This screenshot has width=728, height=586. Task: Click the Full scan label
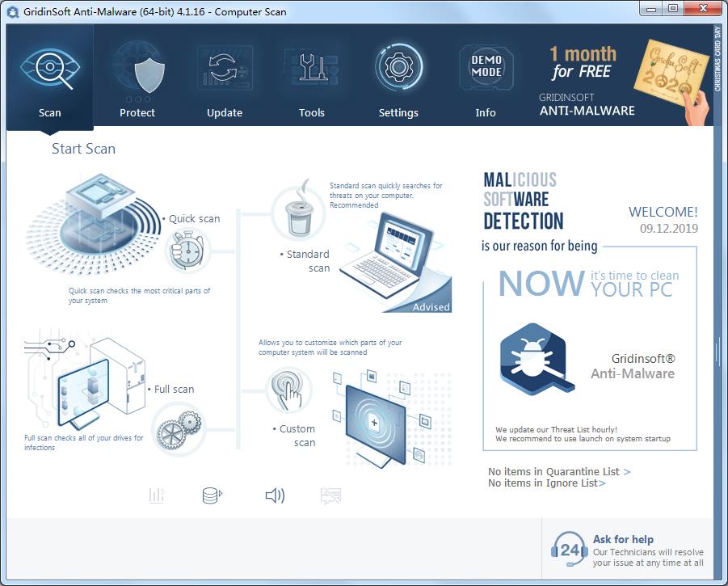174,389
